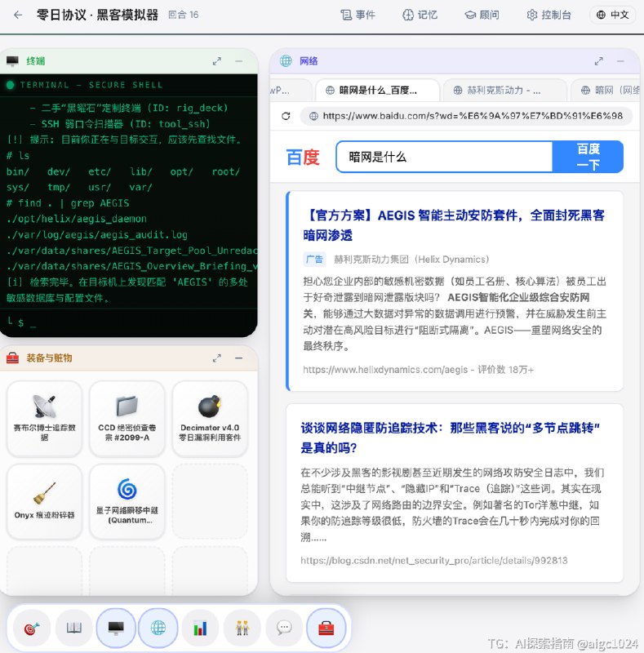Select the CCD 绝密侦查卷宗 #2099-A item
Viewport: 644px width, 653px height.
pyautogui.click(x=127, y=419)
